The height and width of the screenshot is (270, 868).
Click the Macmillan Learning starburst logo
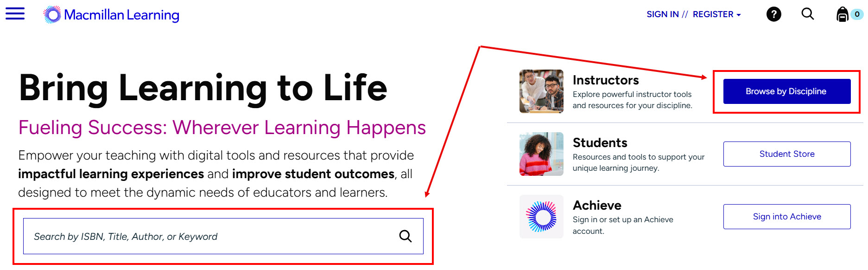[52, 15]
